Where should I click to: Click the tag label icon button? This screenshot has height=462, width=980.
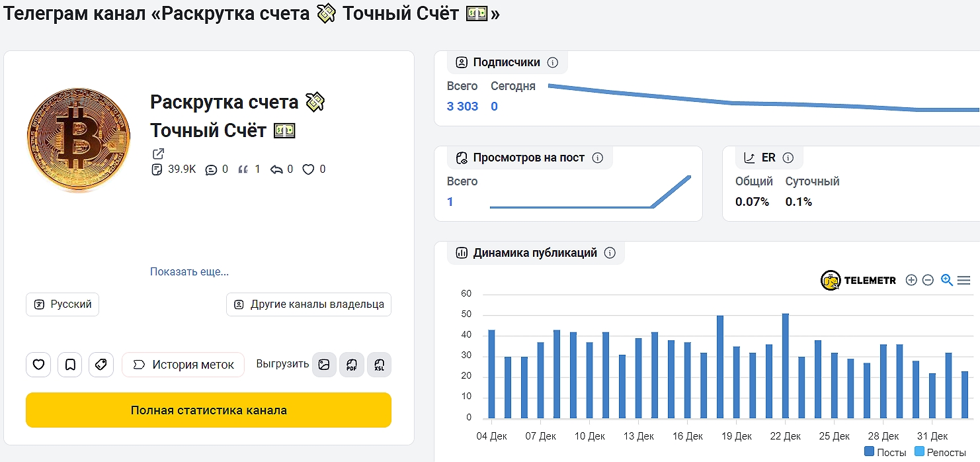click(x=101, y=365)
